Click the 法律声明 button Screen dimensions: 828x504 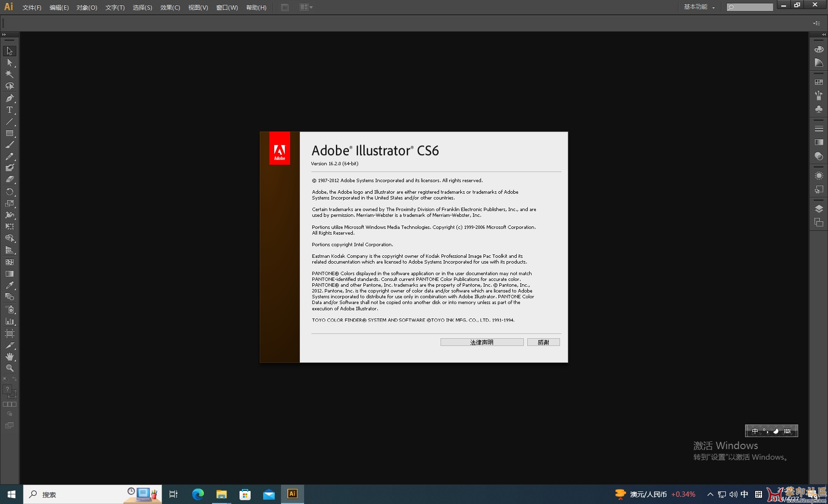tap(482, 342)
